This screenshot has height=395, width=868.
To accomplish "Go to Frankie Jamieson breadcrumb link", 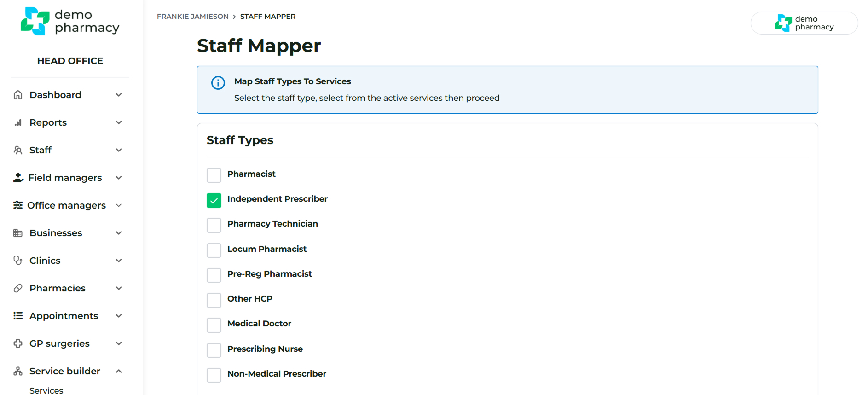I will point(192,17).
